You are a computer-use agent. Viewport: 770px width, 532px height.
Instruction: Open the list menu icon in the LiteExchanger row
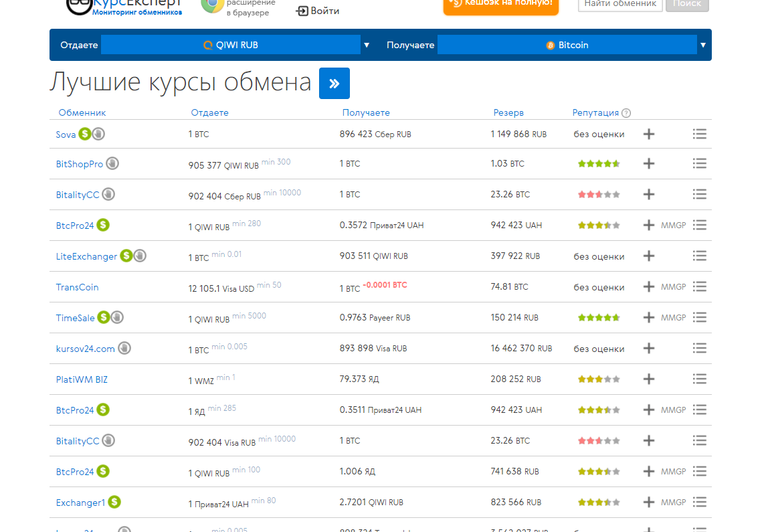[700, 256]
